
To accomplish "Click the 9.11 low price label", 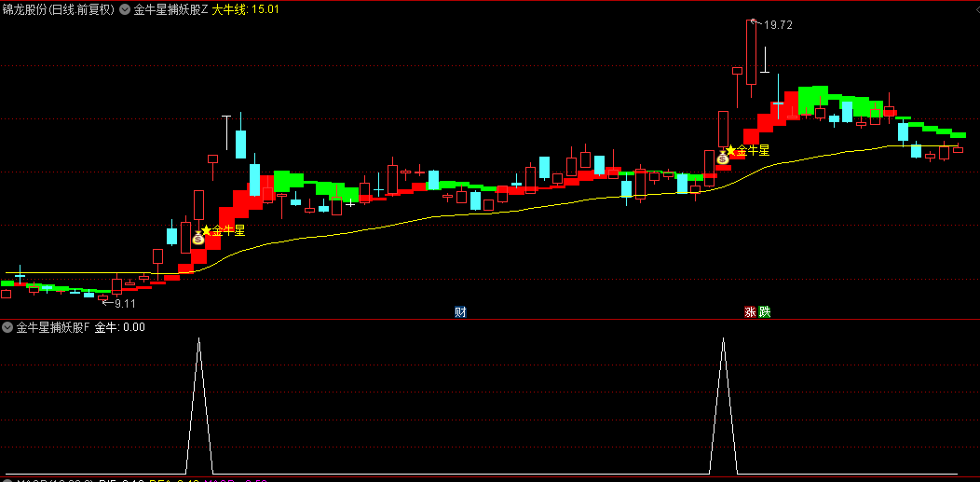I will tap(125, 303).
